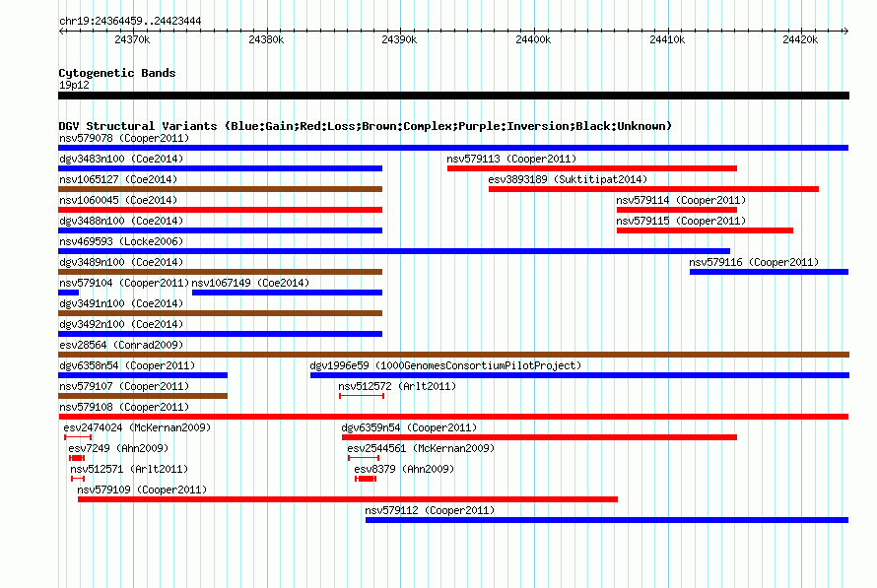Screen dimensions: 877x588
Task: Select the dgv3491n100 brown complex bar
Action: coord(221,313)
